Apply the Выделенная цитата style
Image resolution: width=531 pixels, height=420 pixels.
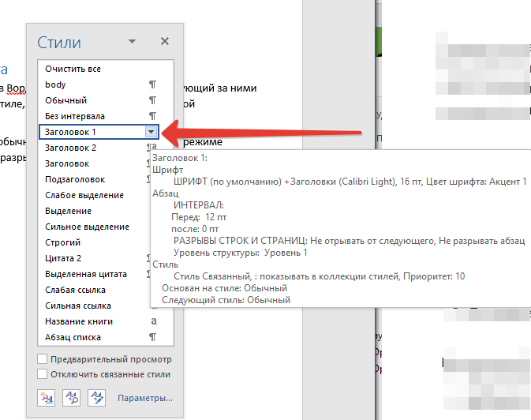[x=94, y=274]
